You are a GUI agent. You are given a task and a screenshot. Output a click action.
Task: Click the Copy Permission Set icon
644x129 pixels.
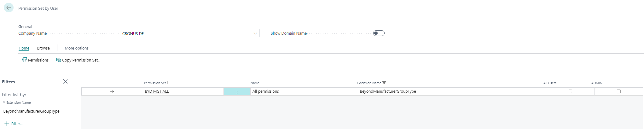pyautogui.click(x=58, y=60)
